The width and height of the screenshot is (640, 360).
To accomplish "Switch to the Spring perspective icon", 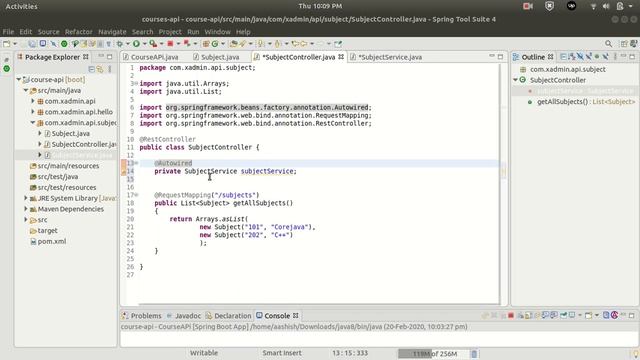I will pos(633,44).
